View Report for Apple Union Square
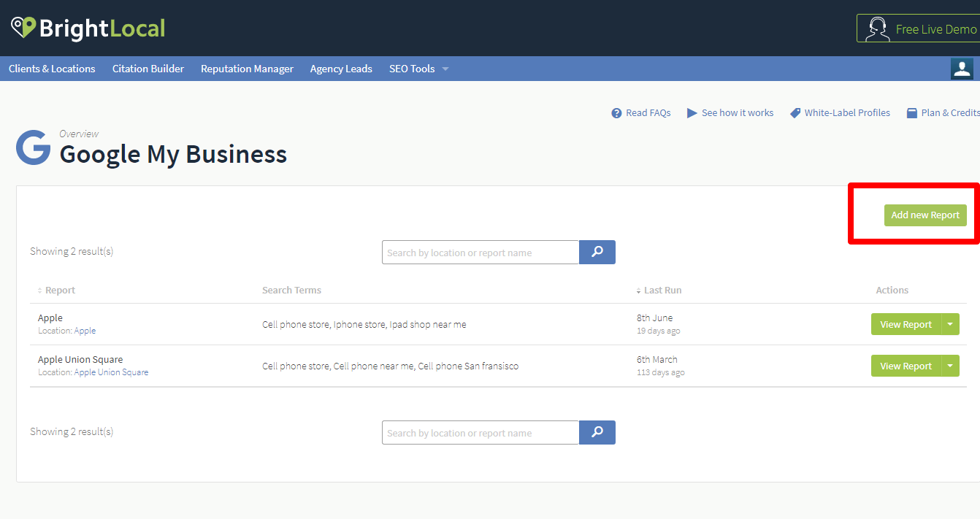Image resolution: width=980 pixels, height=519 pixels. point(906,366)
